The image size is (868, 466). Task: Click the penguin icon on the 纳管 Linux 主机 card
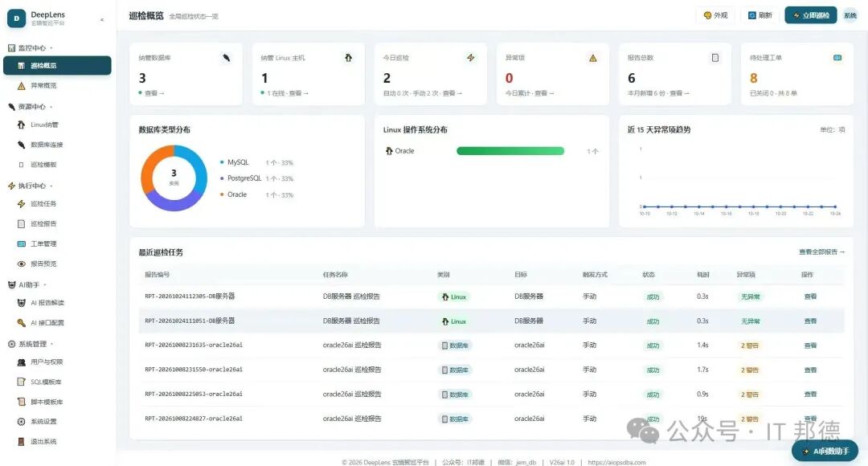[348, 58]
